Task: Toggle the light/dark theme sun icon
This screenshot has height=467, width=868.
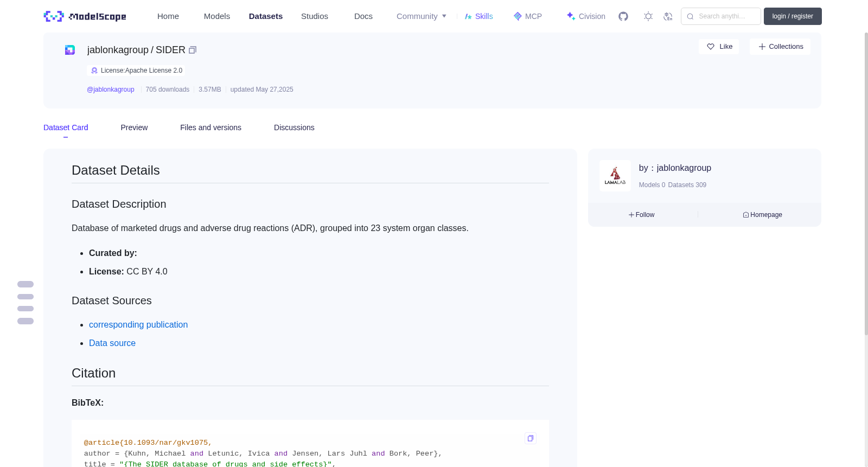Action: click(x=648, y=16)
